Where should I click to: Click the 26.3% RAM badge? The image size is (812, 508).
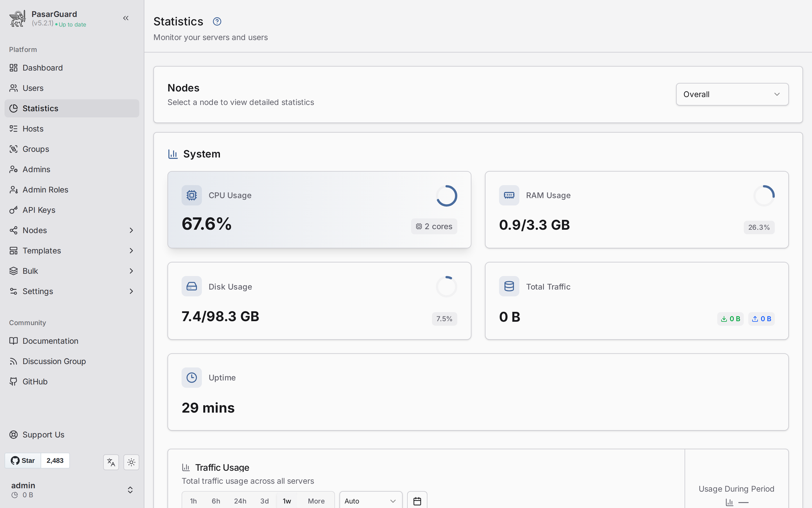tap(759, 227)
